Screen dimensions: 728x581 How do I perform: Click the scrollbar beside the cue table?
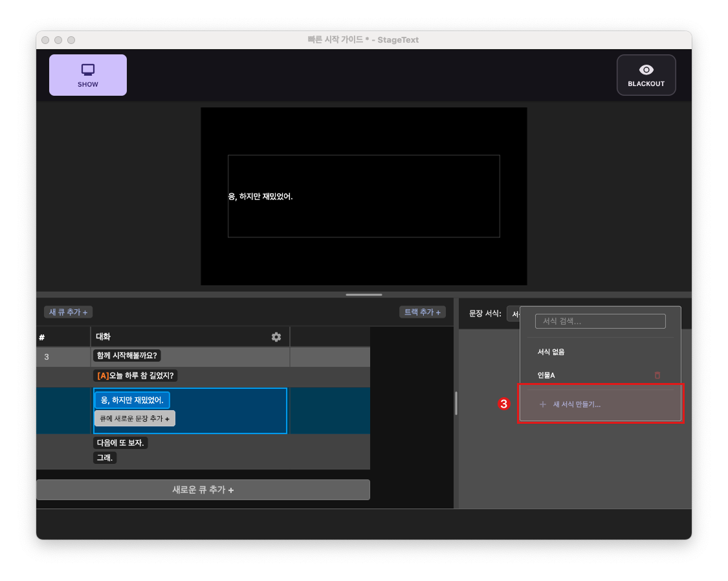coord(456,403)
